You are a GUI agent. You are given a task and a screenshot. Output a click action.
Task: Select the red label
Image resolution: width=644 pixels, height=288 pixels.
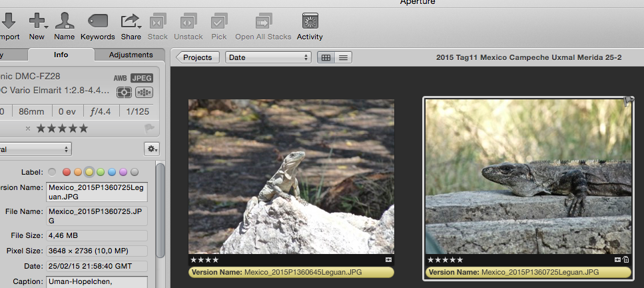(x=67, y=172)
